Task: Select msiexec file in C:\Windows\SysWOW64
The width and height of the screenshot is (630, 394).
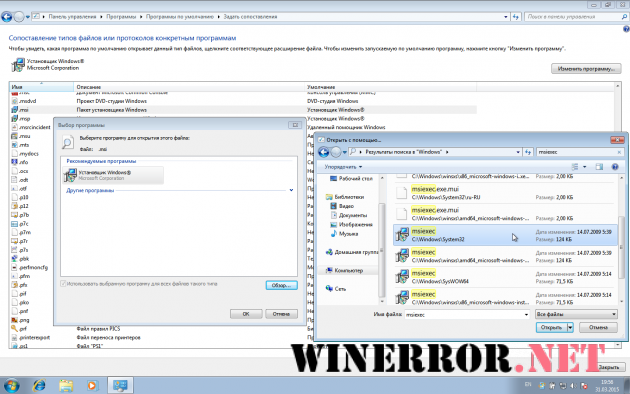Action: [x=505, y=277]
